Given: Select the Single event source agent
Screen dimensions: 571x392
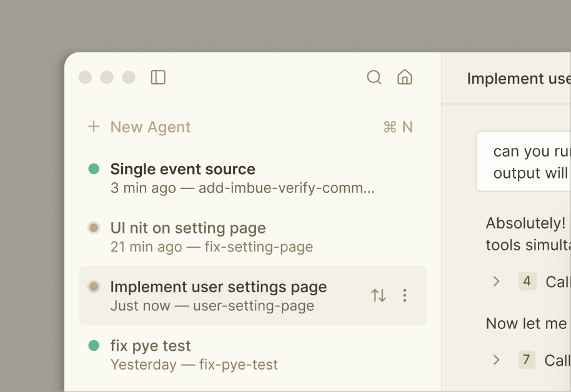Looking at the screenshot, I should click(x=182, y=169).
